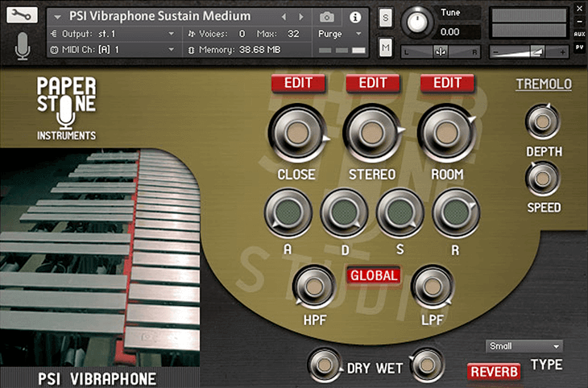This screenshot has width=588, height=388.
Task: Click the attack A knob
Action: tap(288, 213)
